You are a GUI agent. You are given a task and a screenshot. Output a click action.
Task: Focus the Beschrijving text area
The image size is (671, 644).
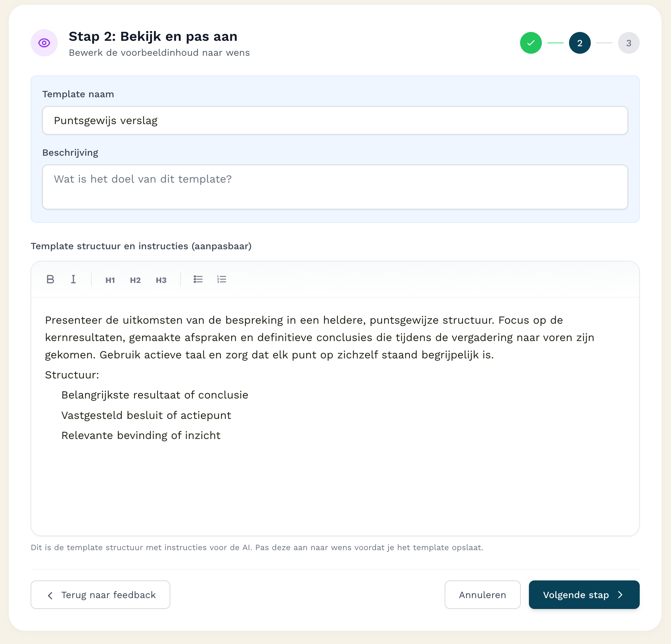335,187
